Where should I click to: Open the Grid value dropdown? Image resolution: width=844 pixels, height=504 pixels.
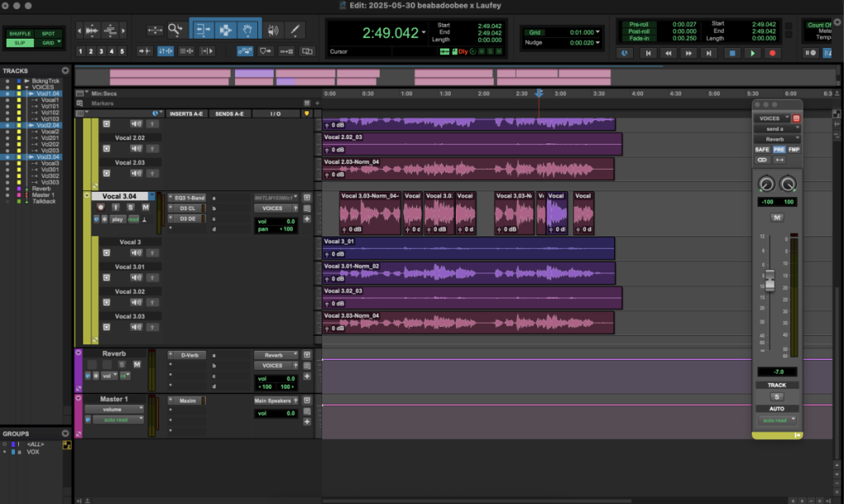598,32
